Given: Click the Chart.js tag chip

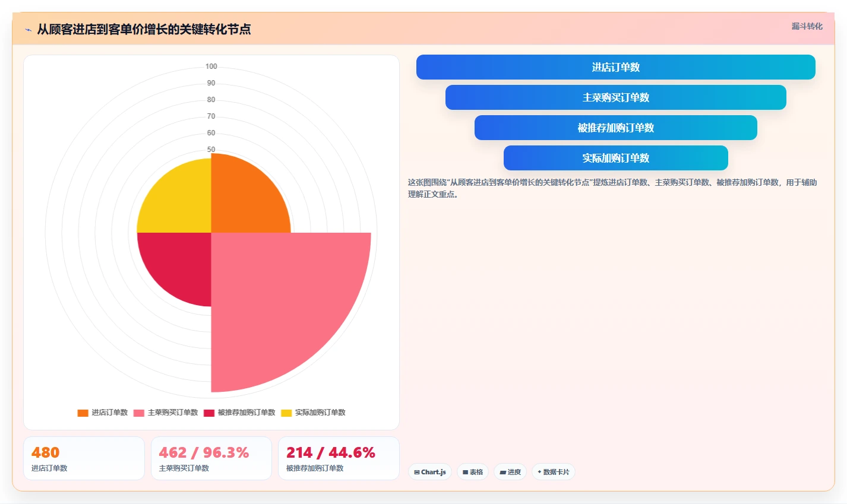Looking at the screenshot, I should (430, 472).
